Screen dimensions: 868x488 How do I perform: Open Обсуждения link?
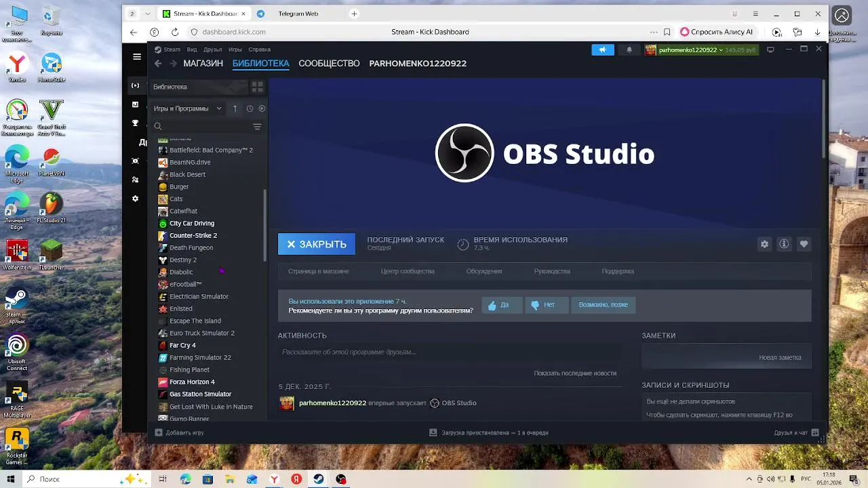484,271
